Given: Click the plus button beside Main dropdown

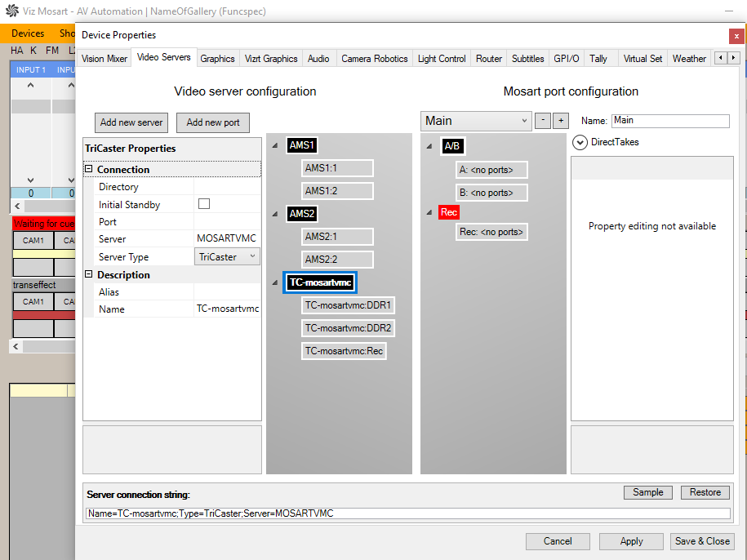Looking at the screenshot, I should click(561, 121).
